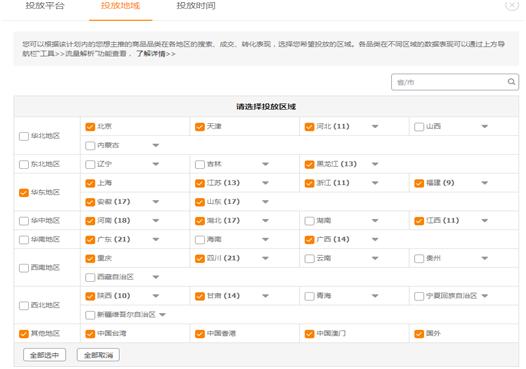Uncheck the 黑龙江 (13) checkbox
Viewport: 526px width, 369px height.
[309, 164]
